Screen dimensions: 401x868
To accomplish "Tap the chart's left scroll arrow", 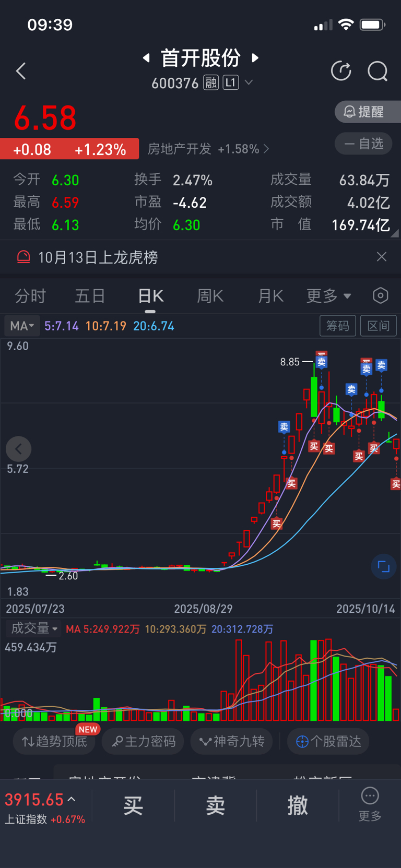I will [19, 449].
